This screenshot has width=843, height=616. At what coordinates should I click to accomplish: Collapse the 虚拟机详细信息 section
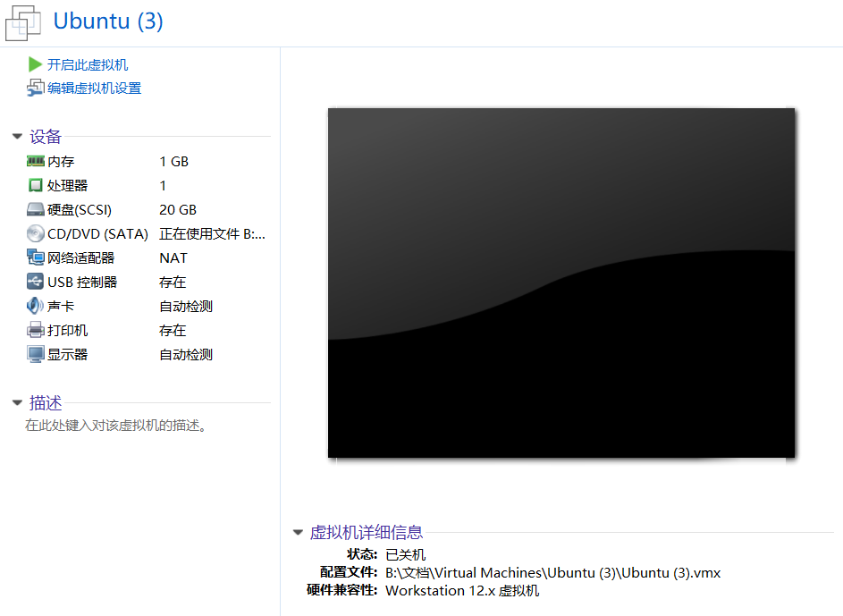pyautogui.click(x=298, y=532)
